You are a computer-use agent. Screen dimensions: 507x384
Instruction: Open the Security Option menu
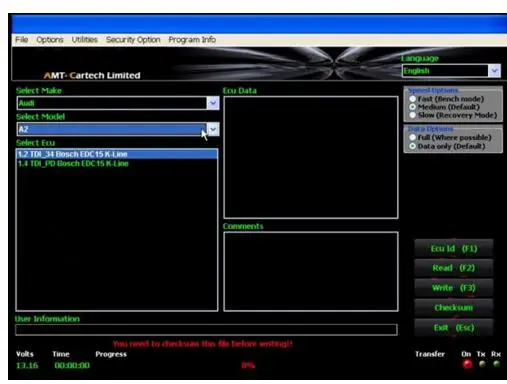click(133, 40)
